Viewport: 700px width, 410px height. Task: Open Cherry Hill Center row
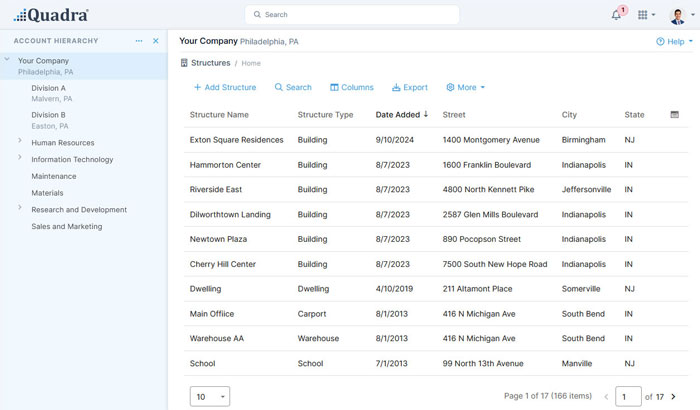click(x=436, y=264)
